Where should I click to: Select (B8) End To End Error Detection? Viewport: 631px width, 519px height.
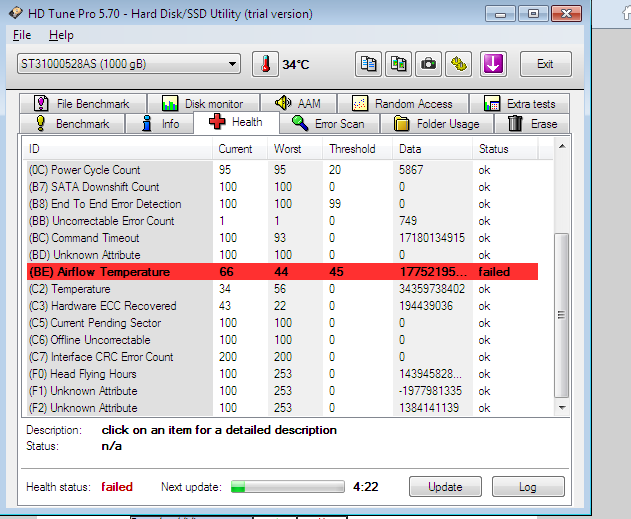click(x=283, y=204)
